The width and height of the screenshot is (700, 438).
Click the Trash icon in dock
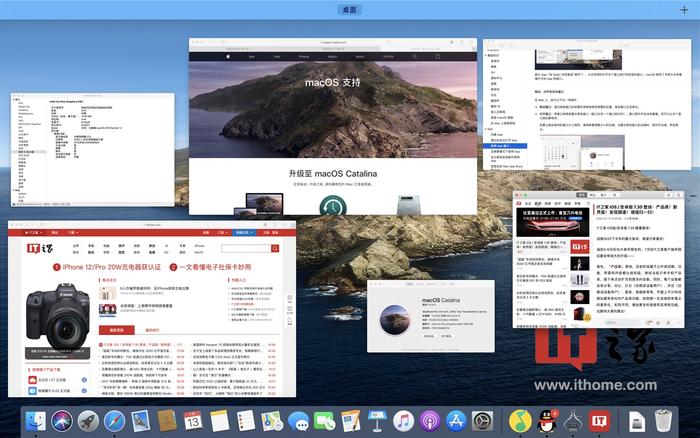[x=663, y=421]
